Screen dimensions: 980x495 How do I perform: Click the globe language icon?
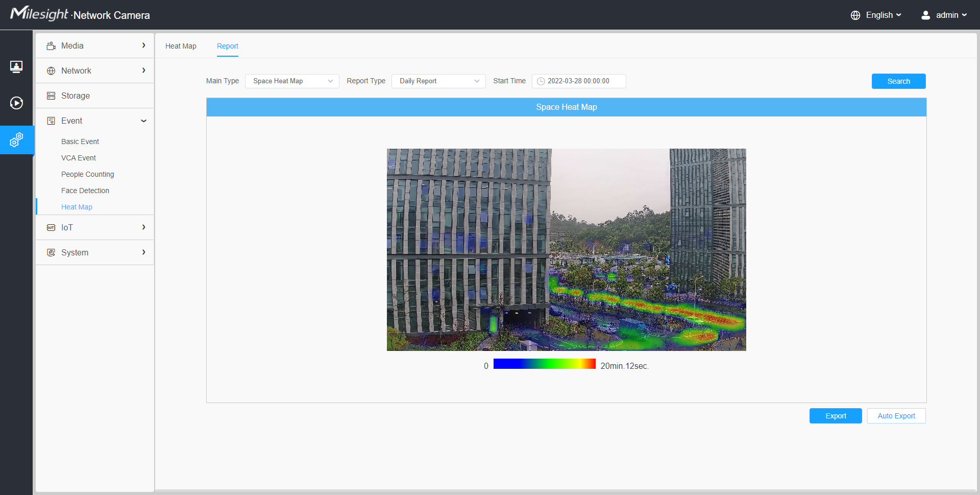tap(855, 15)
